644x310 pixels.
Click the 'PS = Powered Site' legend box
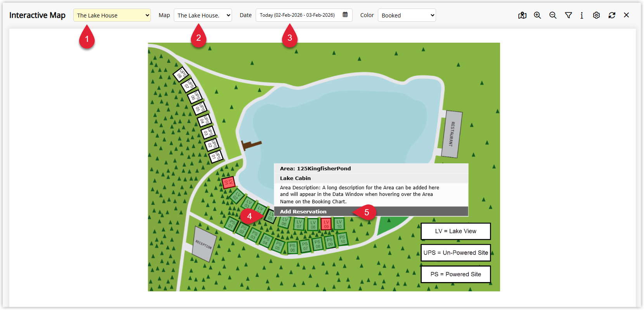coord(455,274)
